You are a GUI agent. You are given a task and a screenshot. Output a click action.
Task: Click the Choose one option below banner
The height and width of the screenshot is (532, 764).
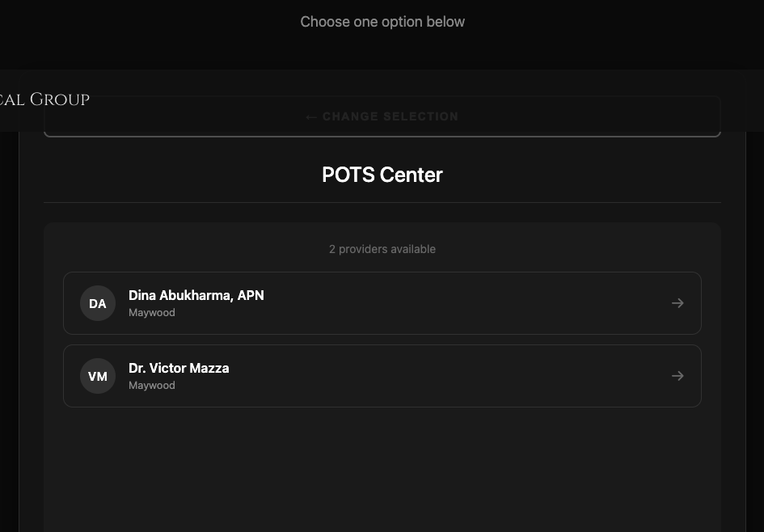(x=382, y=22)
